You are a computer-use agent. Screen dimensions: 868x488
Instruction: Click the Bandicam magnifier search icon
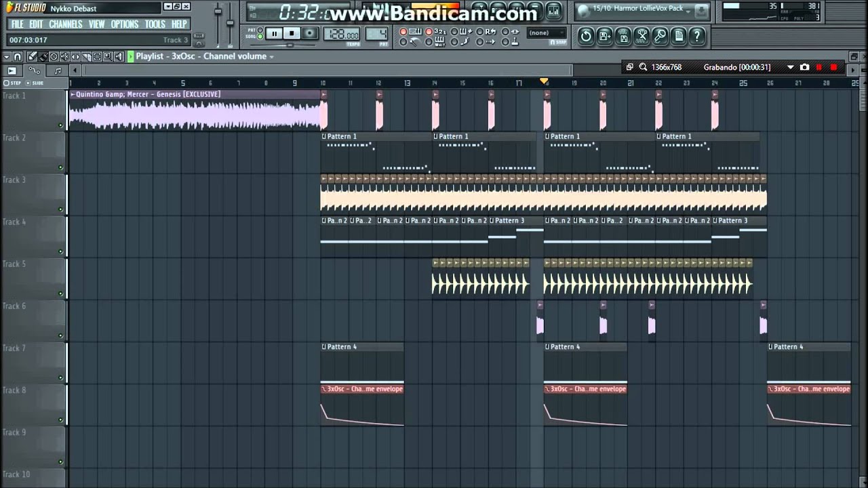coord(643,67)
